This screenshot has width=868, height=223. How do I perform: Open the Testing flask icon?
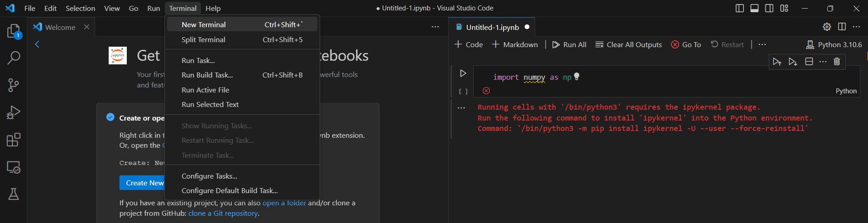pos(14,194)
